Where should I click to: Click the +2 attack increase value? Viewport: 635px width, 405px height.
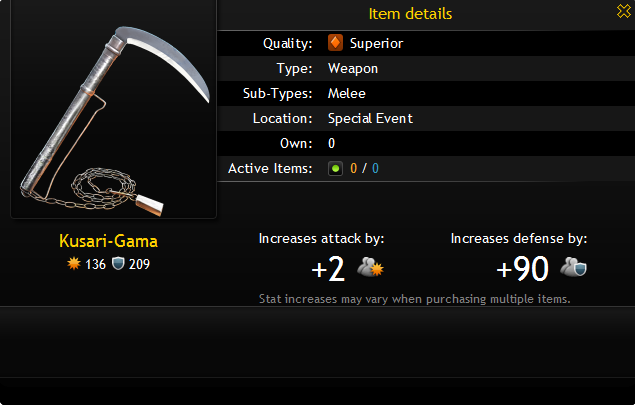[328, 269]
